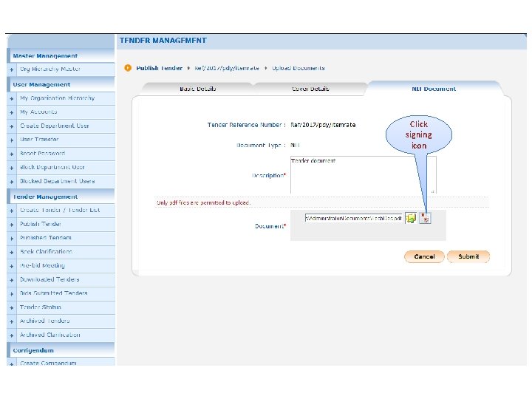Click the 'Only pdf files are permitted' notice
The image size is (532, 399).
204,202
